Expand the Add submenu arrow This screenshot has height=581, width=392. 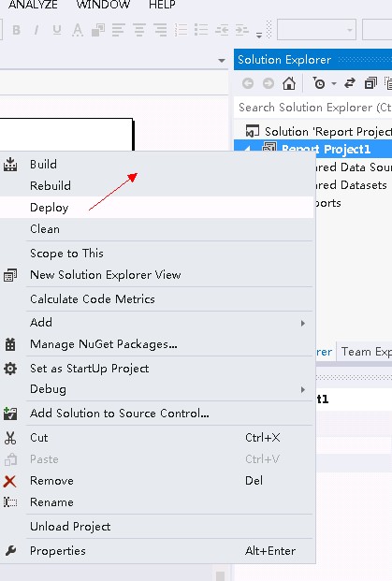click(303, 323)
